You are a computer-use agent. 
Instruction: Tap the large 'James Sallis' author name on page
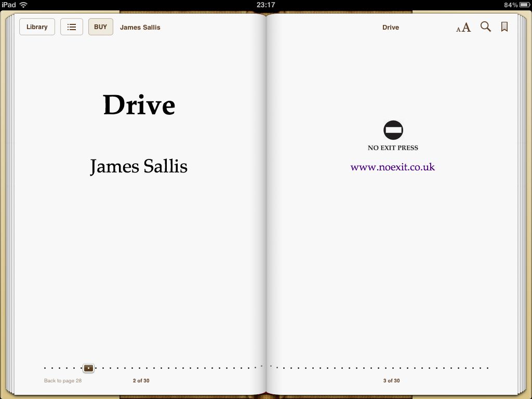click(x=139, y=167)
